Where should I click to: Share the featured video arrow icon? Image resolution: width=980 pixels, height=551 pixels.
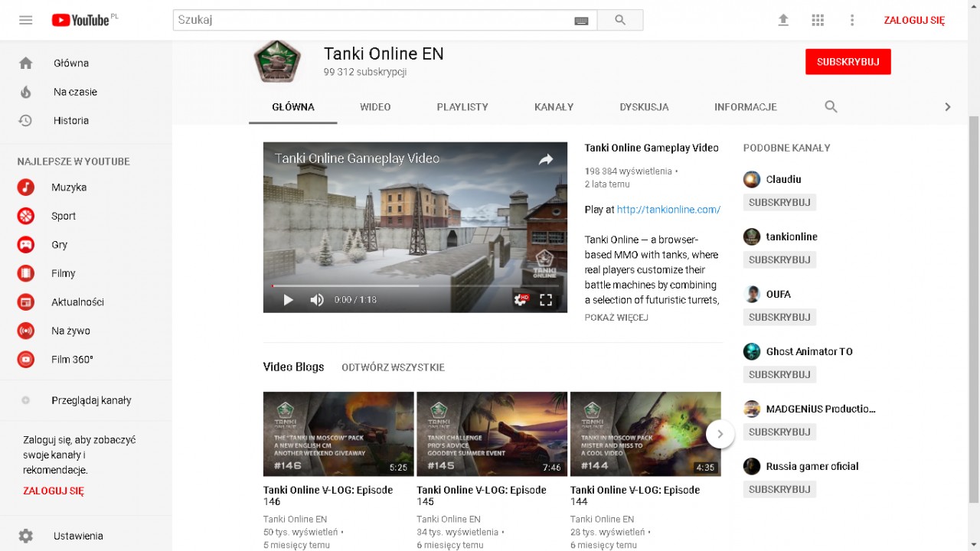[545, 159]
